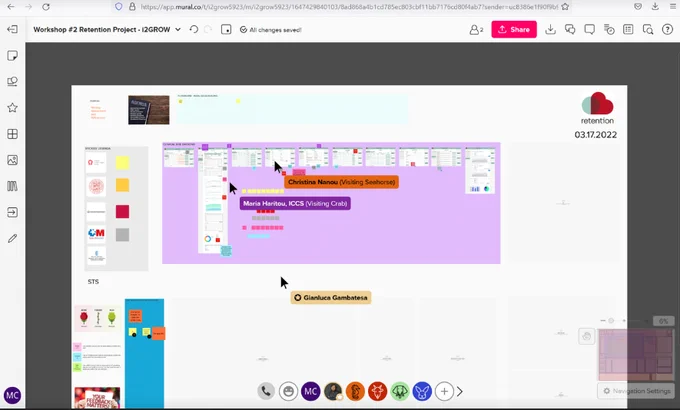Image resolution: width=680 pixels, height=410 pixels.
Task: Click the retention heart logo
Action: tap(597, 104)
